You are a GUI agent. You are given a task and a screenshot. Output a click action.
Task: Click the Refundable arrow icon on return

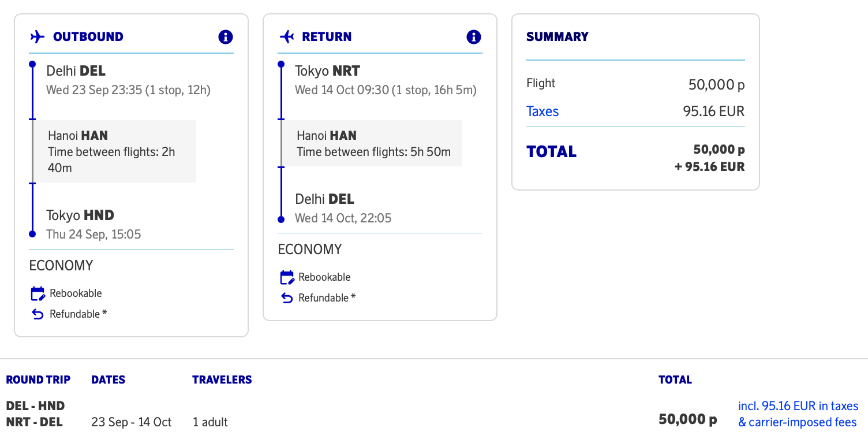tap(286, 297)
